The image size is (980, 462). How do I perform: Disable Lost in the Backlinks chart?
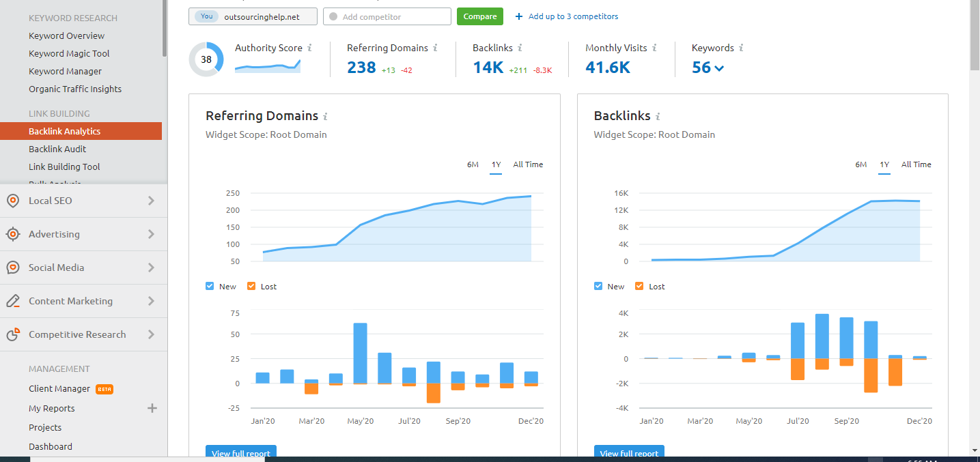click(x=639, y=286)
